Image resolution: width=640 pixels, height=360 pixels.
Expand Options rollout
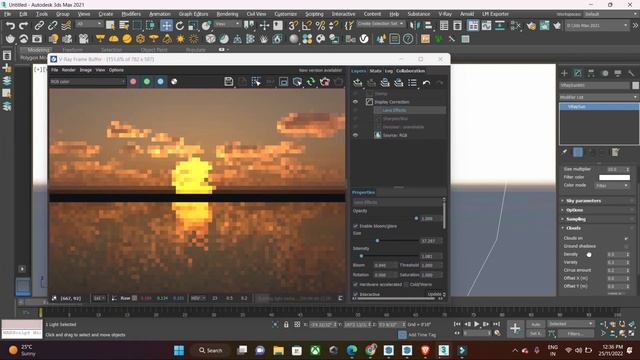click(575, 210)
